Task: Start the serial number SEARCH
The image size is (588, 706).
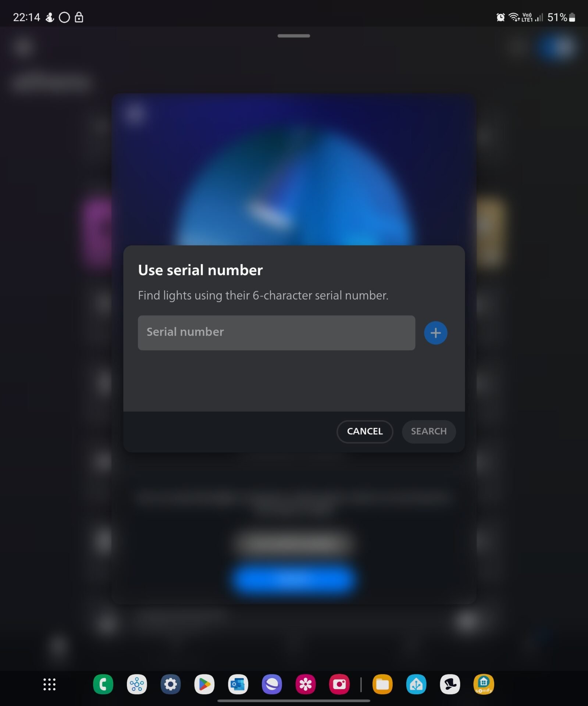Action: click(x=428, y=431)
